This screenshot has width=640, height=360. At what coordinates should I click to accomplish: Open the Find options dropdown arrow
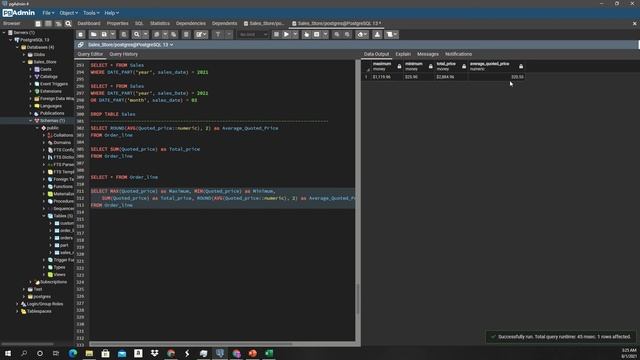coord(145,35)
